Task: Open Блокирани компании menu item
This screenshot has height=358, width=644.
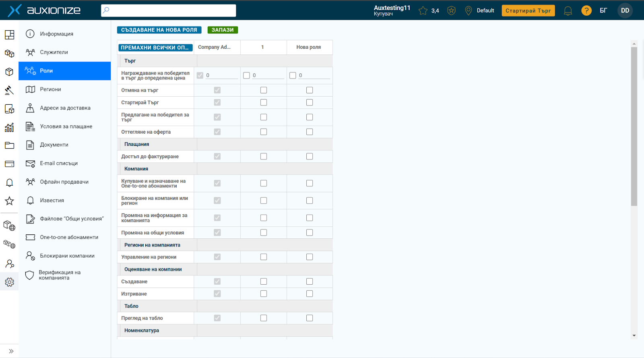Action: [64, 256]
